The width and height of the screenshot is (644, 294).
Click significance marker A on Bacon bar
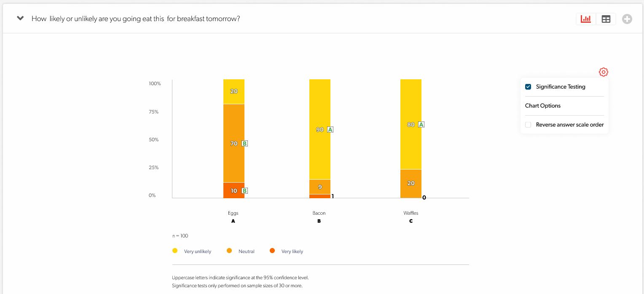coord(330,129)
